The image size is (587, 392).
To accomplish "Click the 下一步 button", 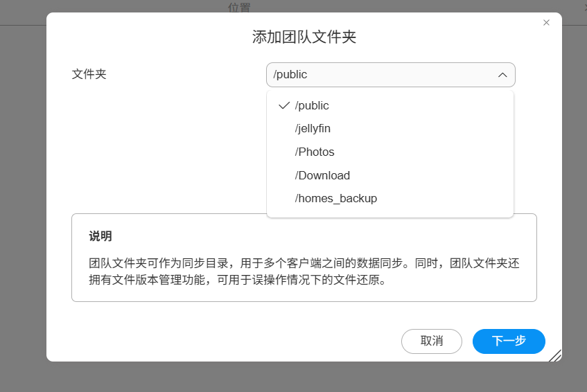I will [509, 341].
